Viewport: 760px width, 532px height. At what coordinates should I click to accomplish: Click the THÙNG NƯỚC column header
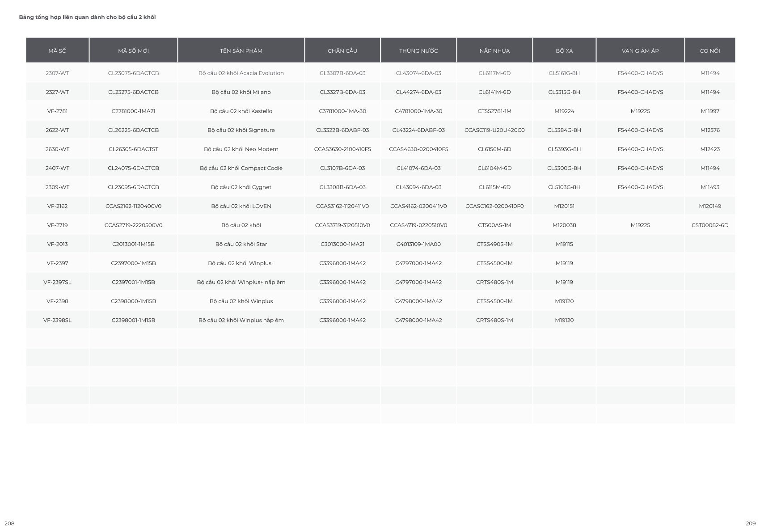click(418, 51)
